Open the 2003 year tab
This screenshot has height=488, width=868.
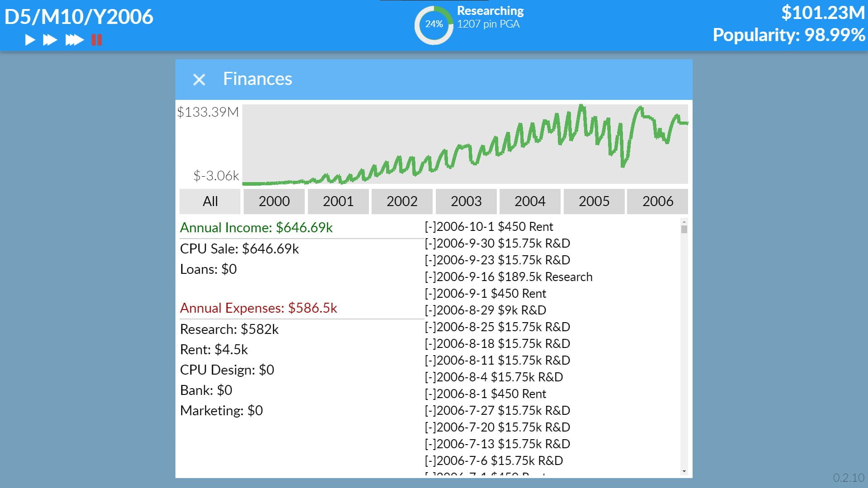[466, 201]
